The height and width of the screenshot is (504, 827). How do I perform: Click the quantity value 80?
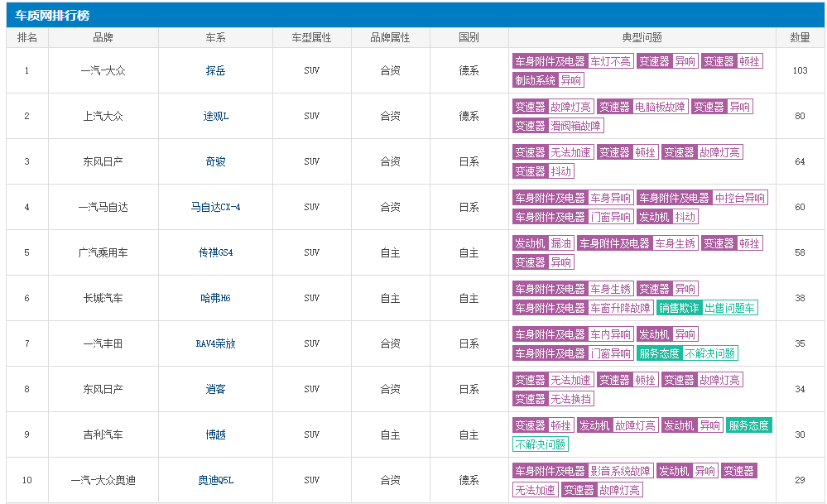(x=800, y=116)
